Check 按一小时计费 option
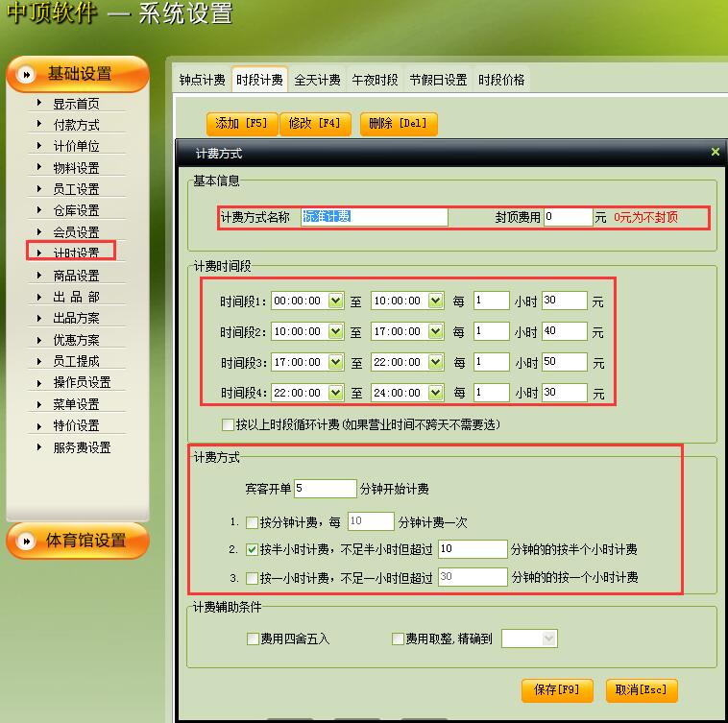728x723 pixels. pos(252,578)
